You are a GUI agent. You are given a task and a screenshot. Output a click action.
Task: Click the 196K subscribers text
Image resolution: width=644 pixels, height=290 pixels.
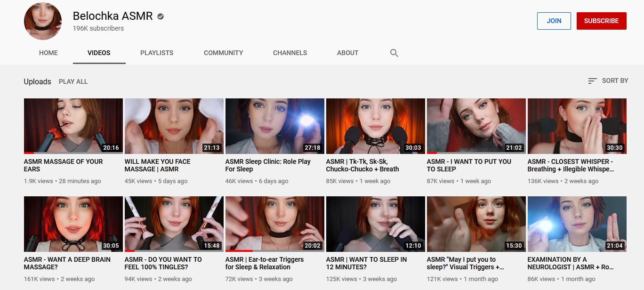pyautogui.click(x=98, y=28)
